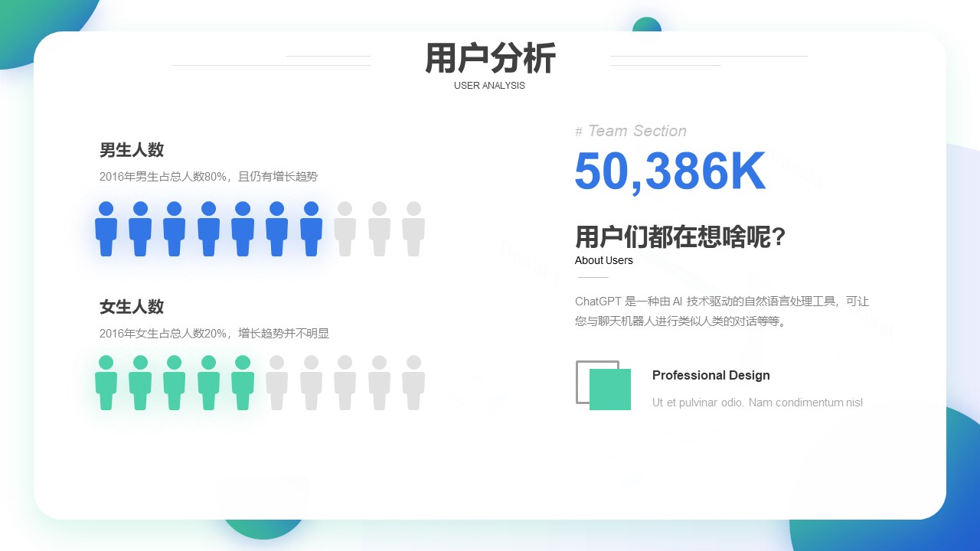Click the last gray person icon in female row
The height and width of the screenshot is (551, 980).
[x=413, y=383]
